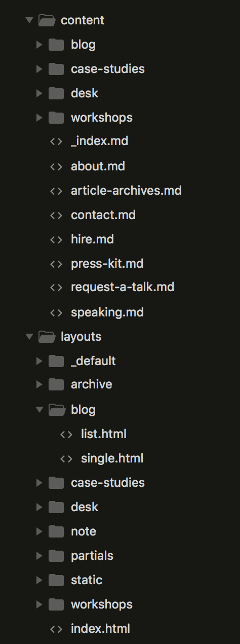
Task: Click the file icon next to index.html
Action: point(56,629)
